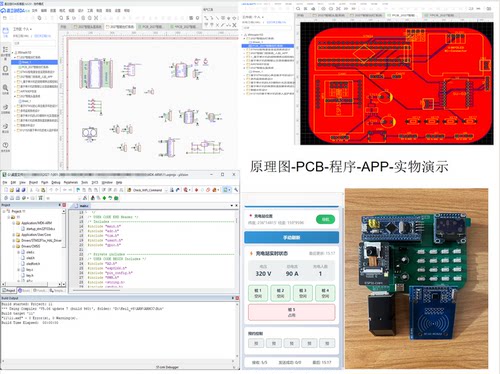Open the Debug menu in Keil uVision
Screen dimensions: 500x374
pyautogui.click(x=56, y=182)
